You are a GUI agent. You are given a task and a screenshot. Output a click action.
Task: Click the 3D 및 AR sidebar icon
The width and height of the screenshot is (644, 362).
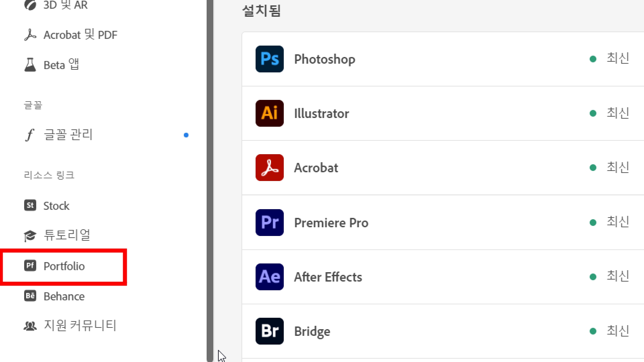coord(30,5)
